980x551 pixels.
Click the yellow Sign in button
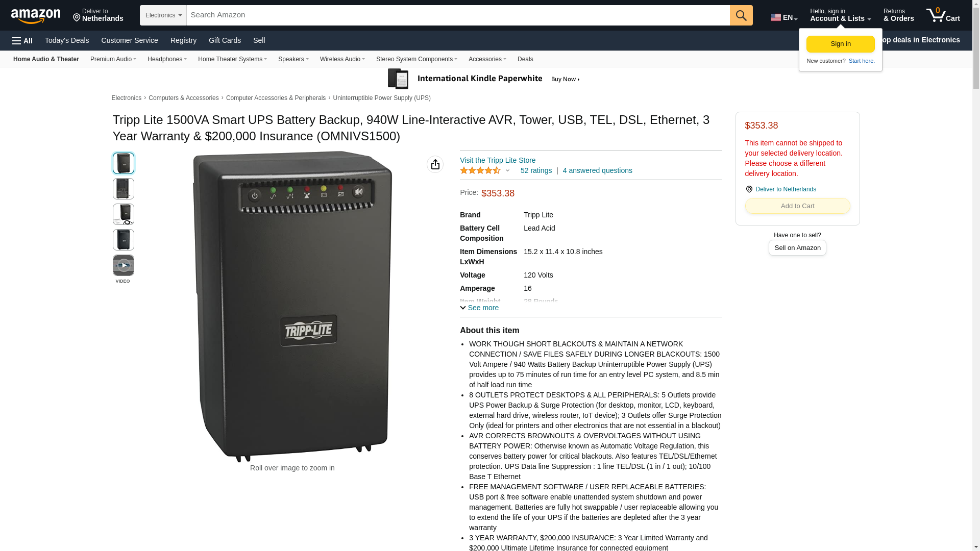[x=840, y=44]
